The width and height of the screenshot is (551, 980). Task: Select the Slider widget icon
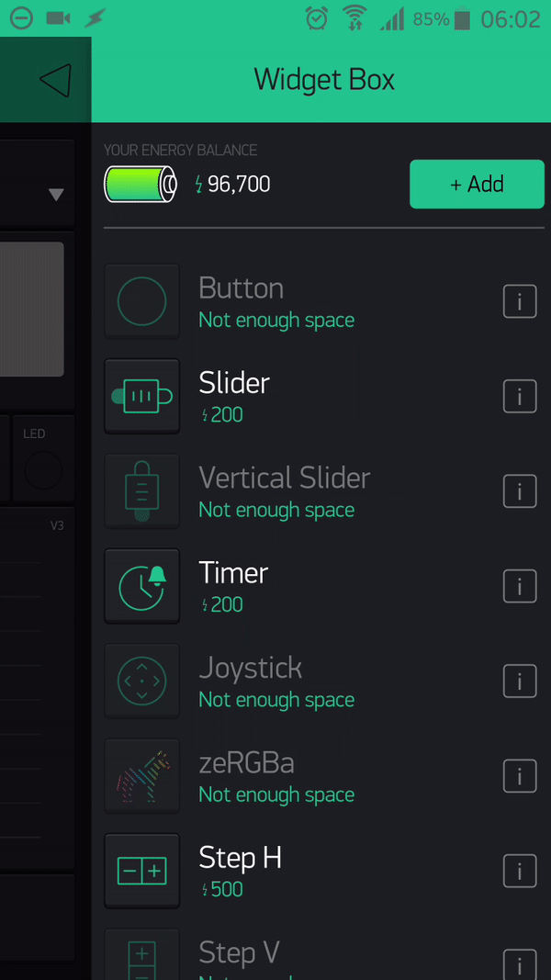[x=141, y=396]
